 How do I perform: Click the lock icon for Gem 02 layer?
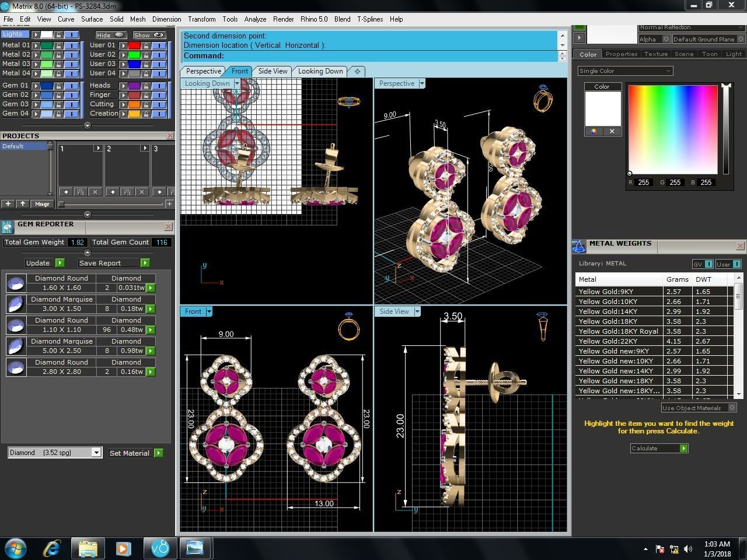coord(58,94)
